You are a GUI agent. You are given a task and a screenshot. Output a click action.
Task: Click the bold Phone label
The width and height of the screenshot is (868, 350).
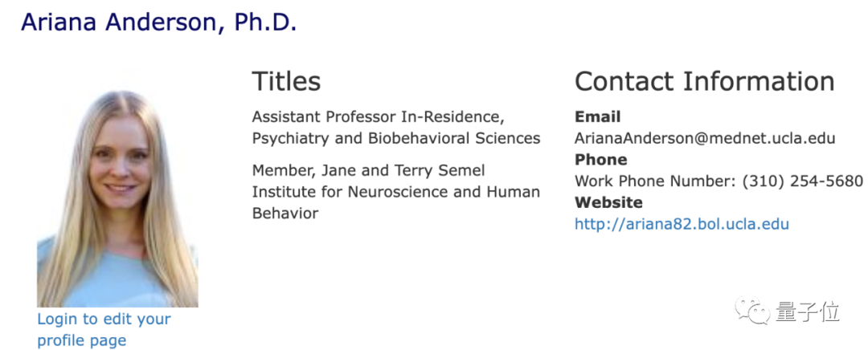pyautogui.click(x=600, y=160)
